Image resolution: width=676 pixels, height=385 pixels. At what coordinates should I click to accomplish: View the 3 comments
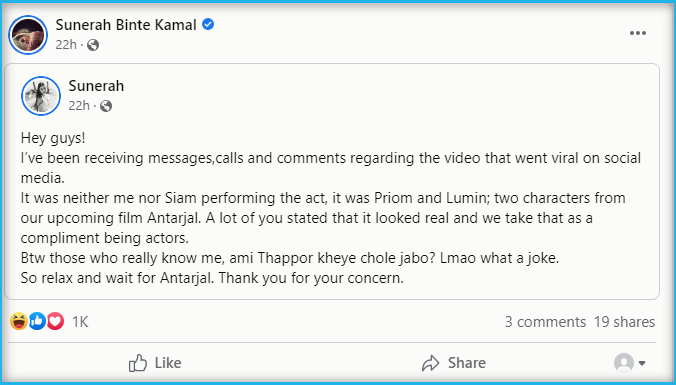click(545, 322)
